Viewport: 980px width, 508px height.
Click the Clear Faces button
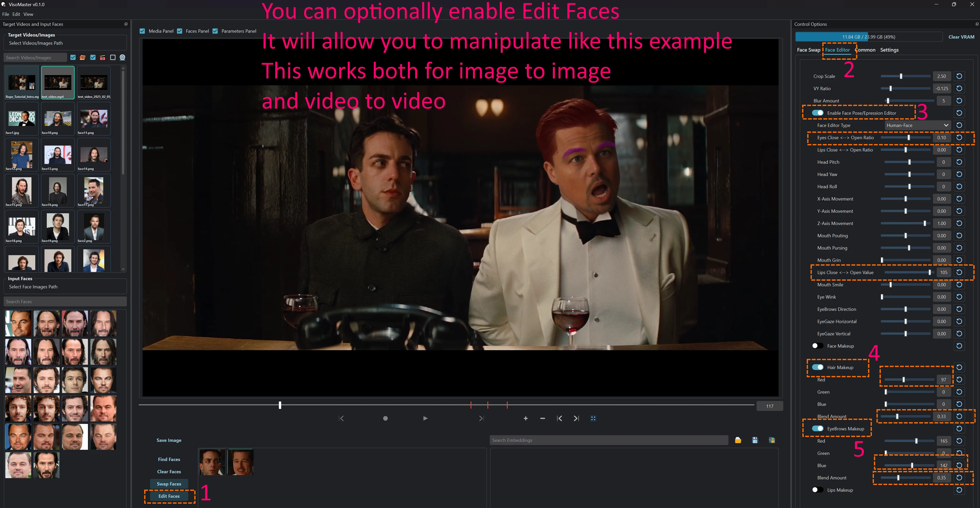point(169,471)
